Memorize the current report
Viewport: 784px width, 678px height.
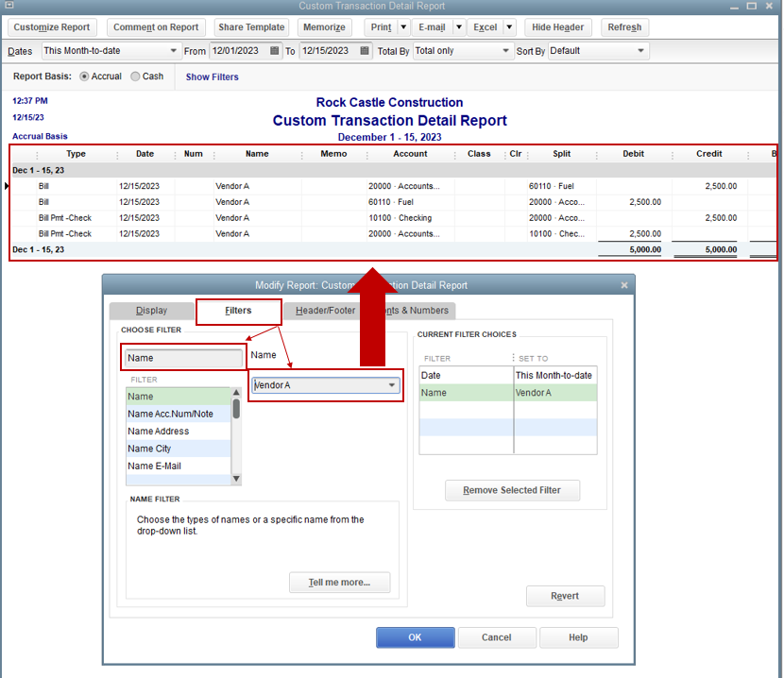324,27
